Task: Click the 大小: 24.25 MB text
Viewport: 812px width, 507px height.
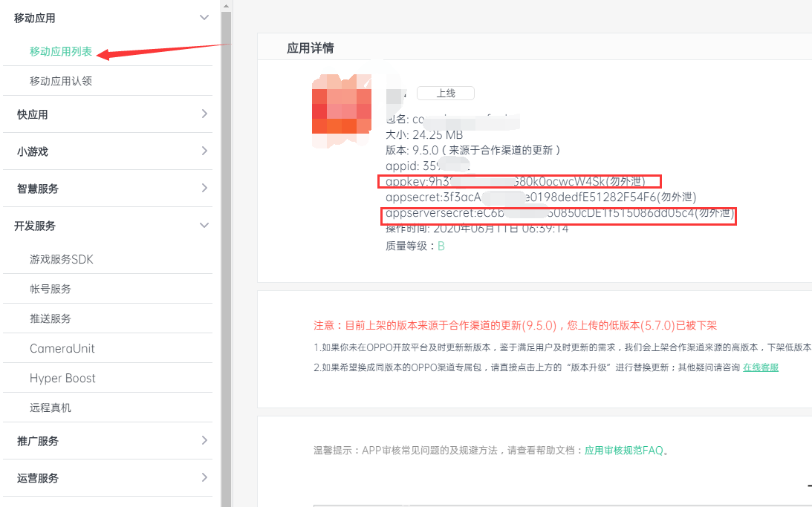Action: point(424,135)
